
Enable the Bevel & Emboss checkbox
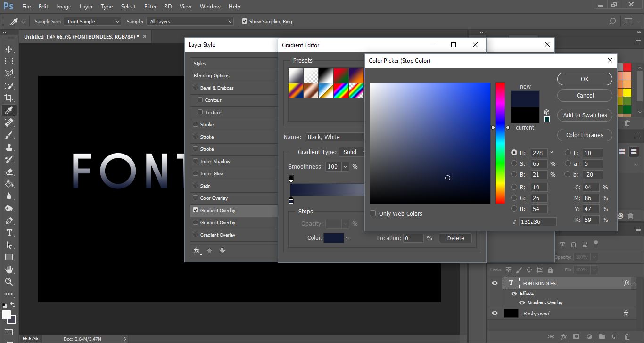[x=196, y=88]
